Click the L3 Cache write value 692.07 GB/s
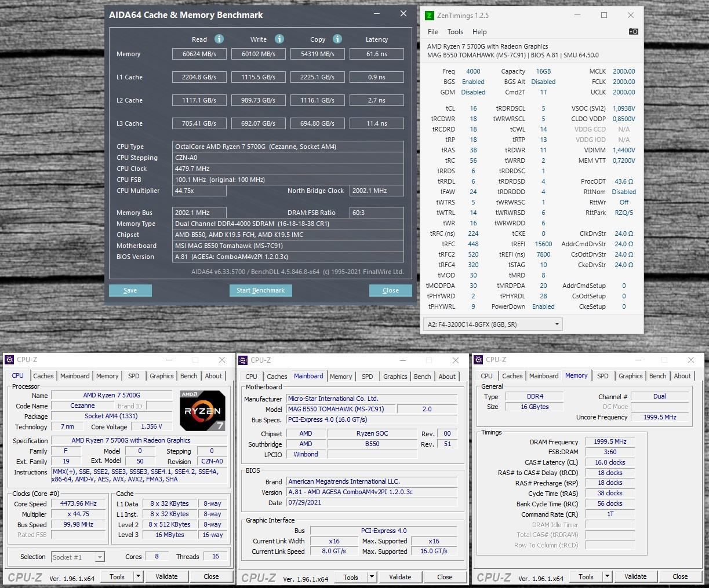 [x=259, y=123]
